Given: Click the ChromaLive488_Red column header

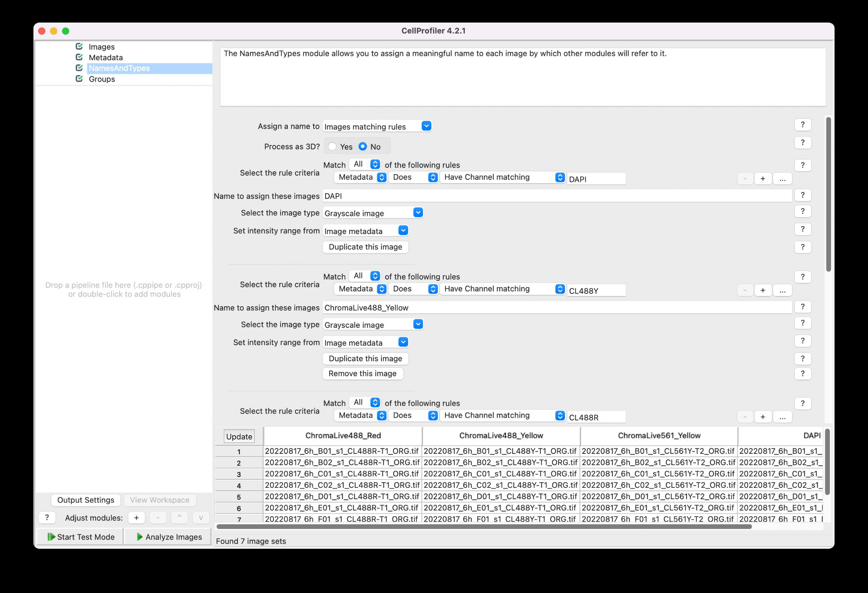Looking at the screenshot, I should click(343, 436).
